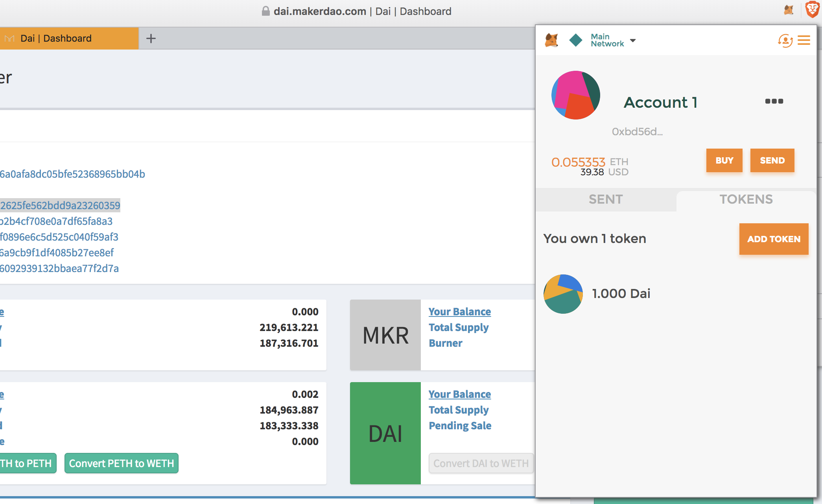Click the lock icon in address bar

point(266,11)
